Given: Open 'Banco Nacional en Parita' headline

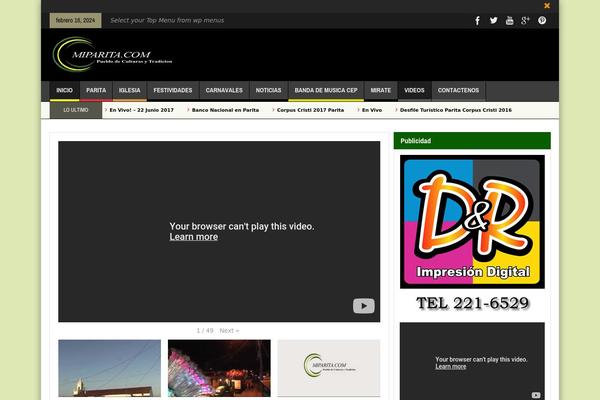Looking at the screenshot, I should (x=225, y=110).
